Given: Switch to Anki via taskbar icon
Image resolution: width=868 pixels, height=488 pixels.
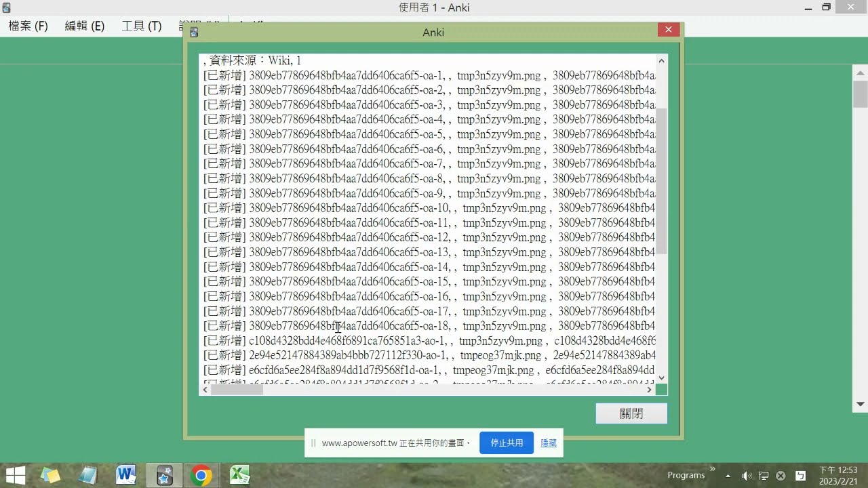Looking at the screenshot, I should [164, 475].
